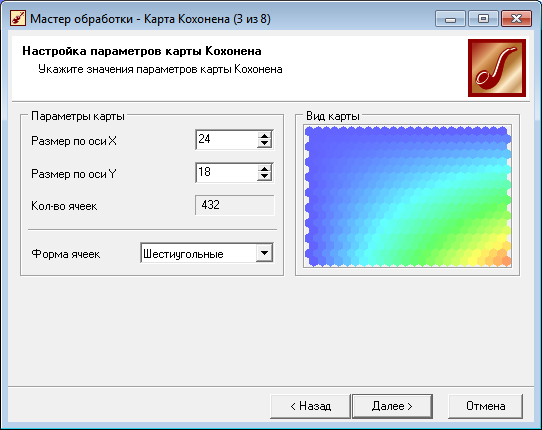The width and height of the screenshot is (542, 430).
Task: Decrease the X axis size value
Action: click(264, 144)
